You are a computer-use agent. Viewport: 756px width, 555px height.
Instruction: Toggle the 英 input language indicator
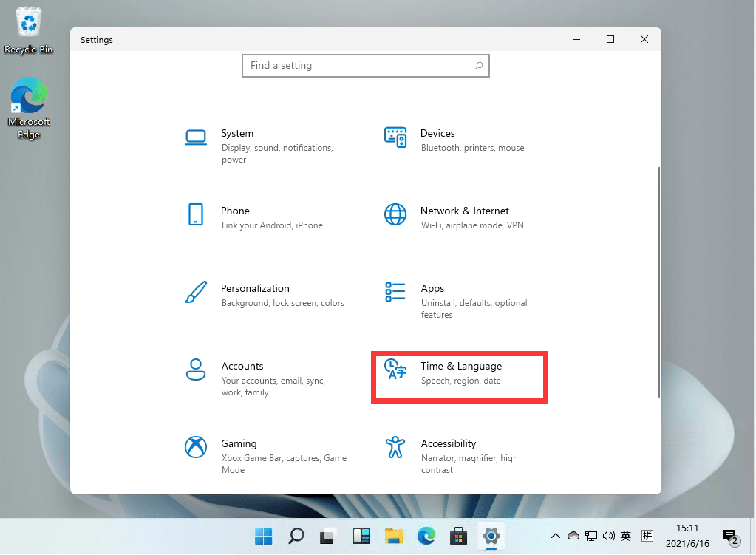click(625, 536)
